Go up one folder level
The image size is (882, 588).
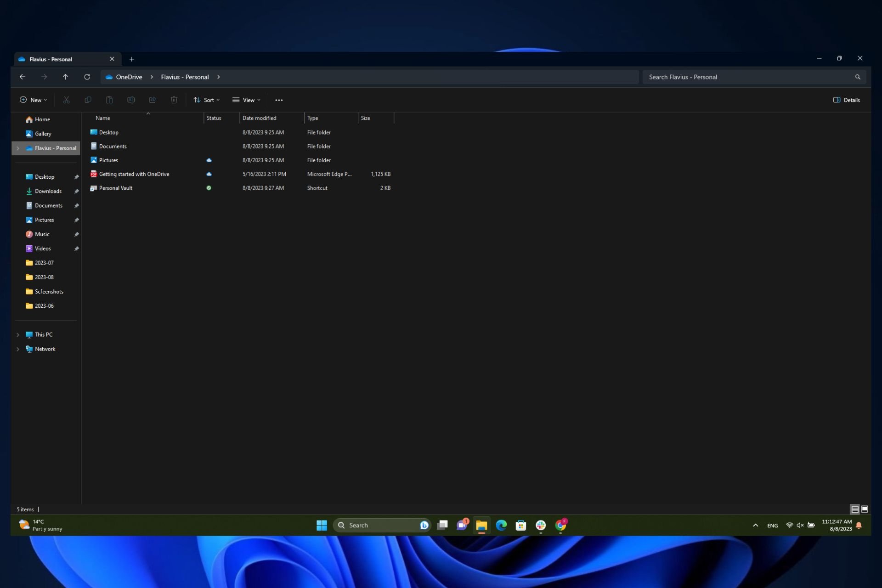click(x=65, y=77)
